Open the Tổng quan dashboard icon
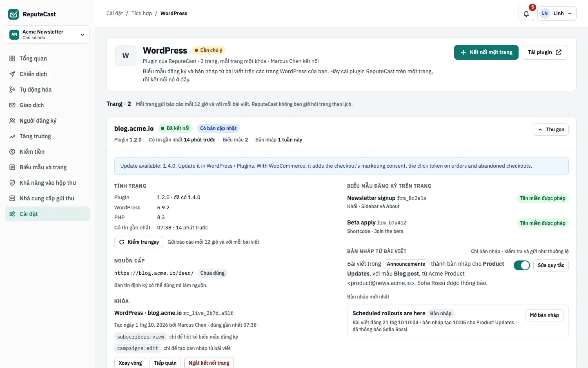588x368 pixels. point(12,58)
